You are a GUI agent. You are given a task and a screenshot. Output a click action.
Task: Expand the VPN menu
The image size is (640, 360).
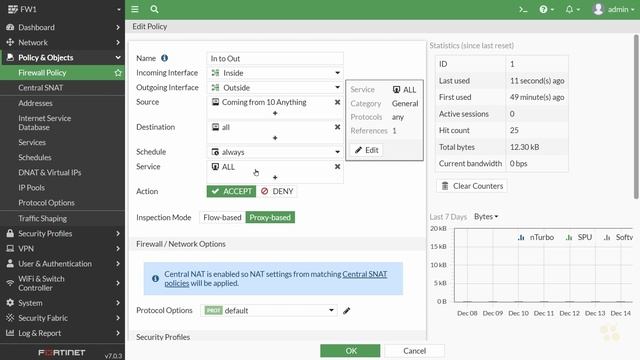click(62, 249)
